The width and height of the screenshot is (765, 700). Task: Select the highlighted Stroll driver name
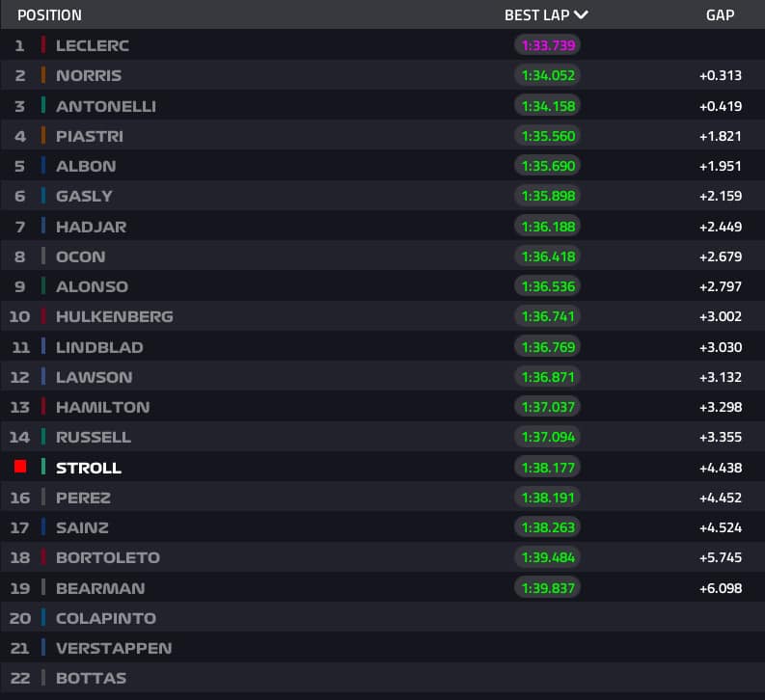point(89,468)
